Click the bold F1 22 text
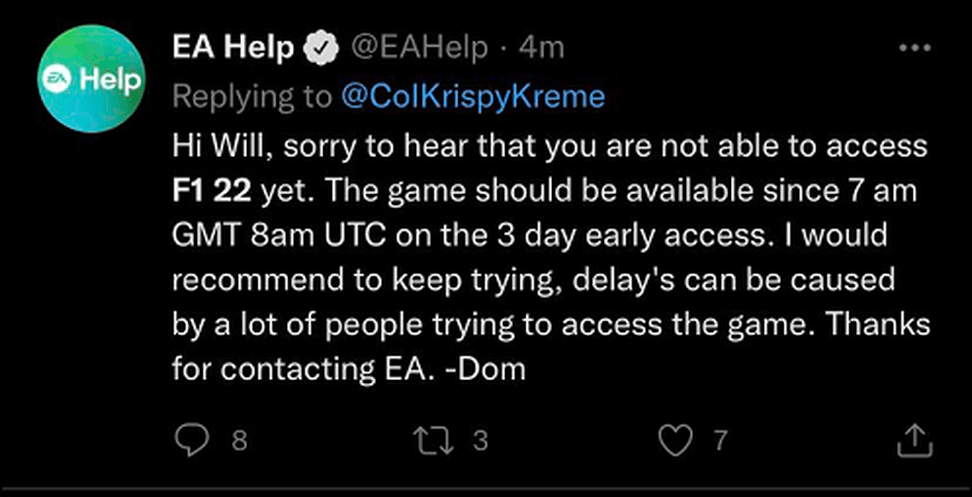 [x=211, y=191]
